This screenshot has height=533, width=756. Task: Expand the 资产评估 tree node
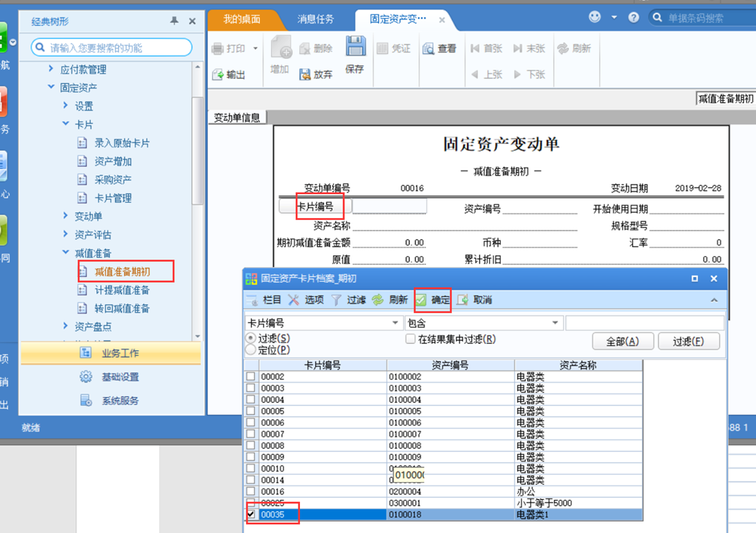[65, 234]
